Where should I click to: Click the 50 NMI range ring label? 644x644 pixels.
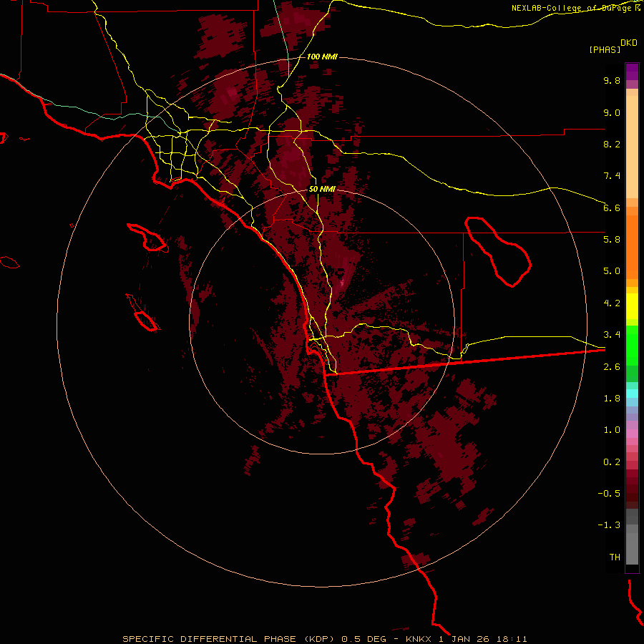click(322, 190)
